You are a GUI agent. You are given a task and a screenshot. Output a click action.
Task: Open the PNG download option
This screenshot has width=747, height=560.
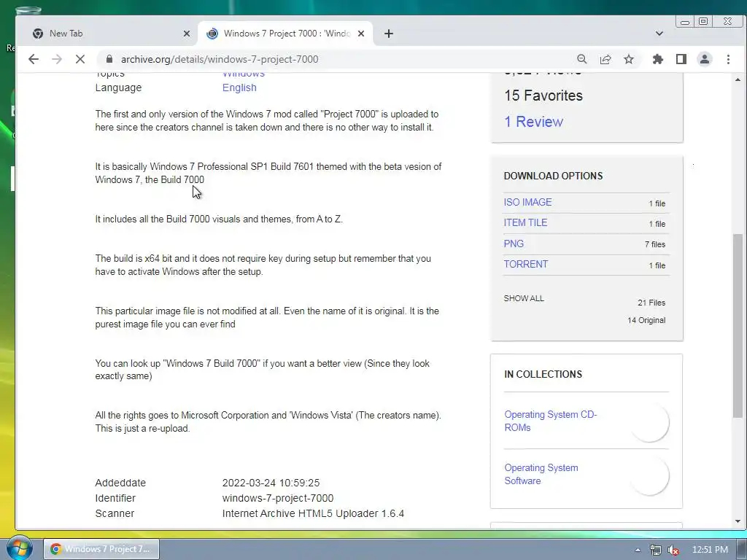click(514, 244)
